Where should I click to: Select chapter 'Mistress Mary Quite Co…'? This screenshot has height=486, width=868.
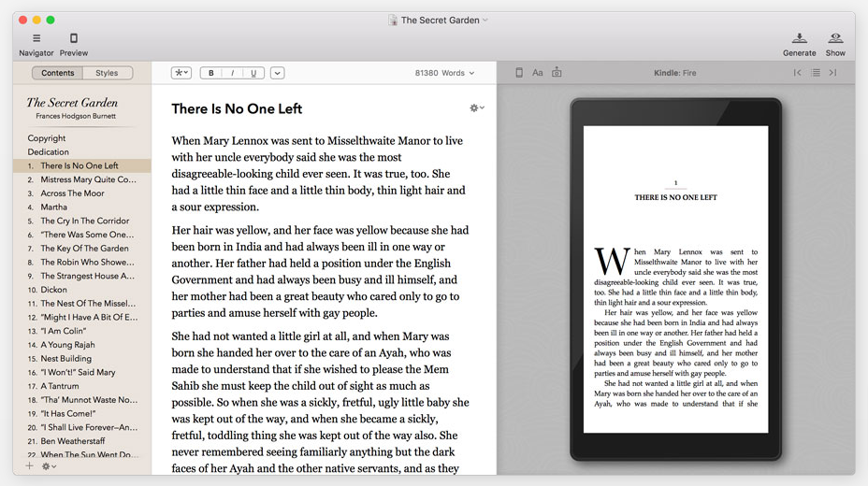[x=82, y=179]
